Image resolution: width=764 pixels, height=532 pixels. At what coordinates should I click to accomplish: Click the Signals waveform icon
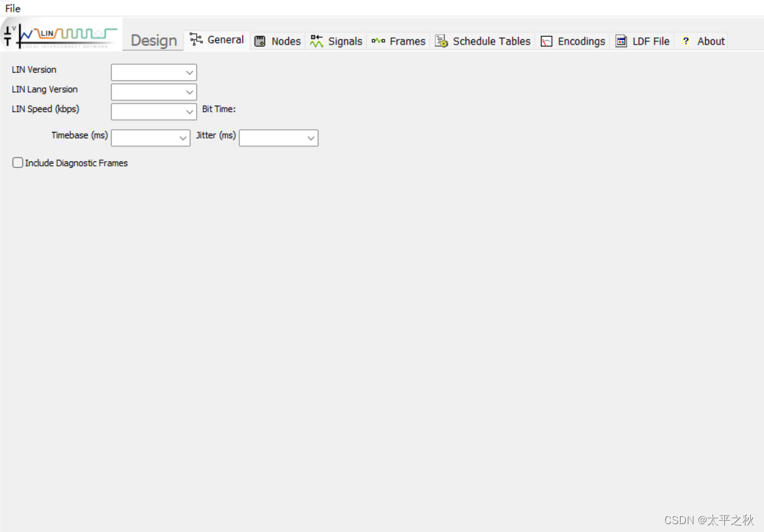click(x=316, y=41)
